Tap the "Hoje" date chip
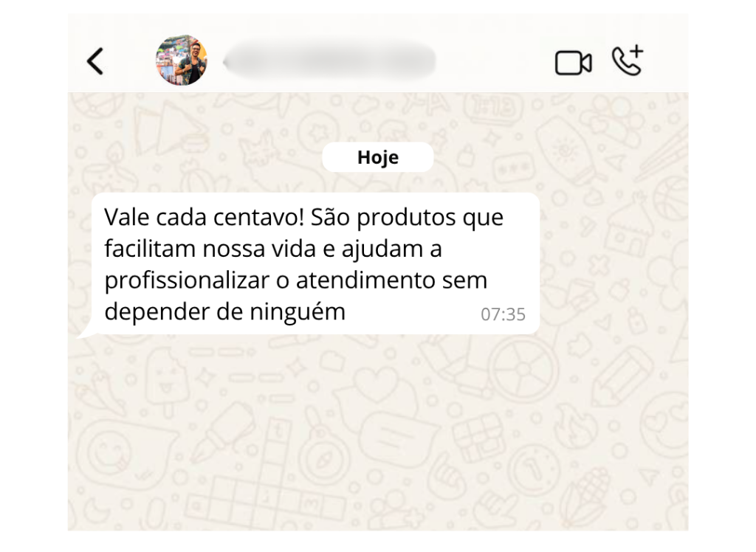 coord(378,157)
